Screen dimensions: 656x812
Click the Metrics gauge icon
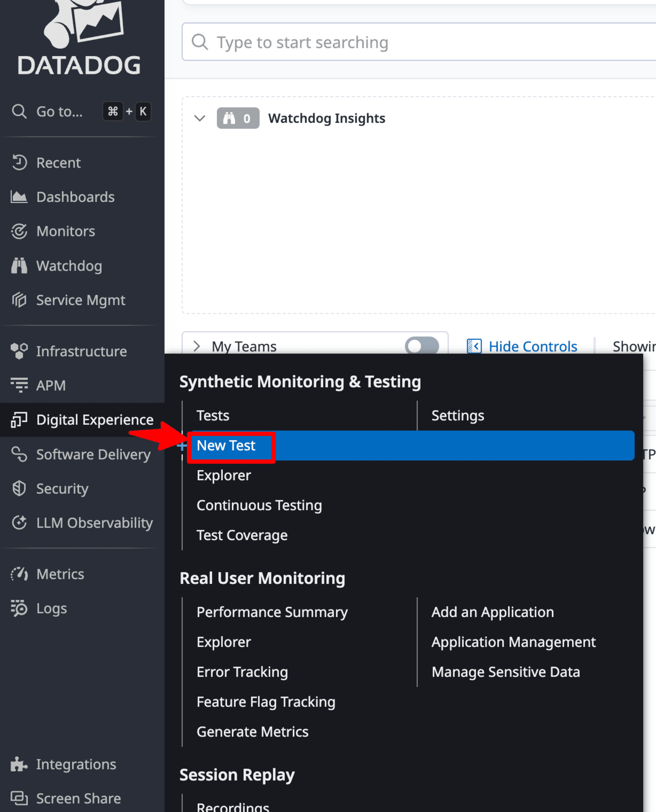pyautogui.click(x=19, y=574)
